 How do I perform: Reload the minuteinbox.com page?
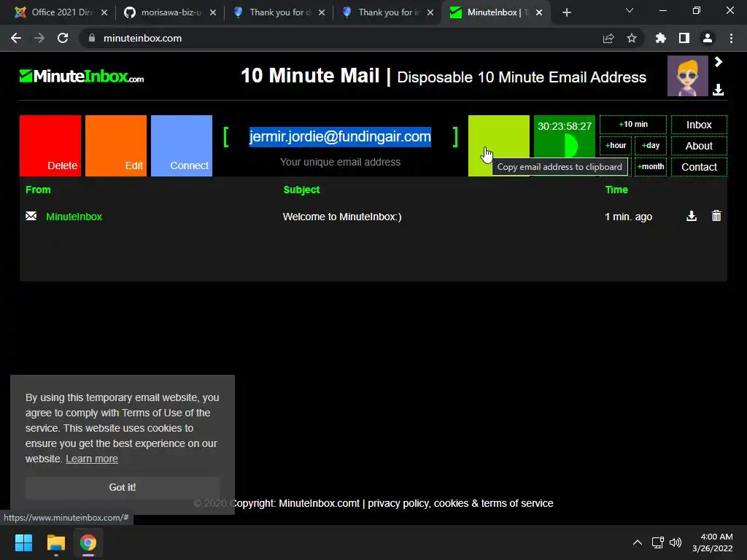tap(63, 38)
